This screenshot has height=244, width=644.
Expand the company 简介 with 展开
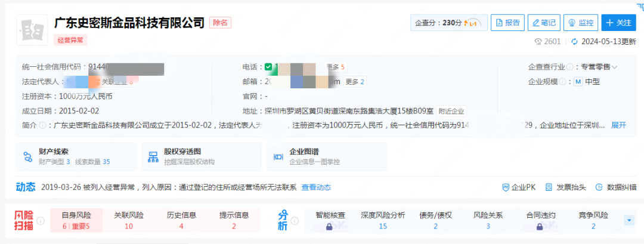pyautogui.click(x=619, y=125)
